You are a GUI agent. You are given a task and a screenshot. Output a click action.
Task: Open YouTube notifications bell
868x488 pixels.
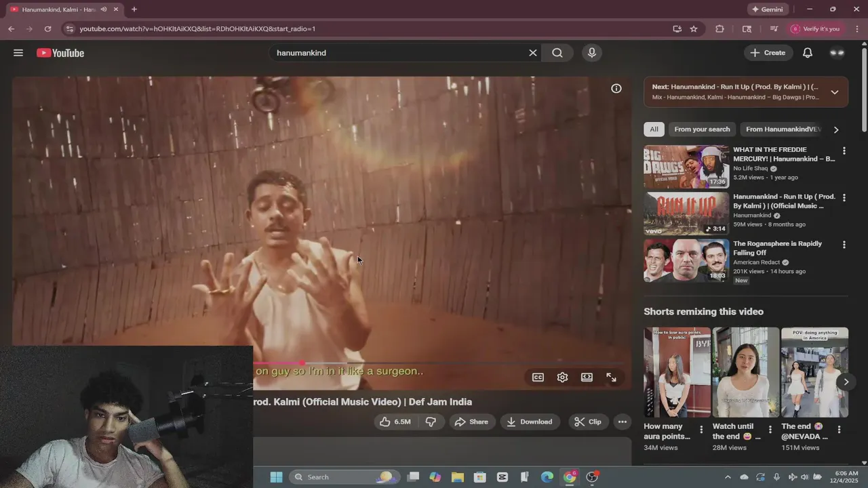pyautogui.click(x=808, y=53)
